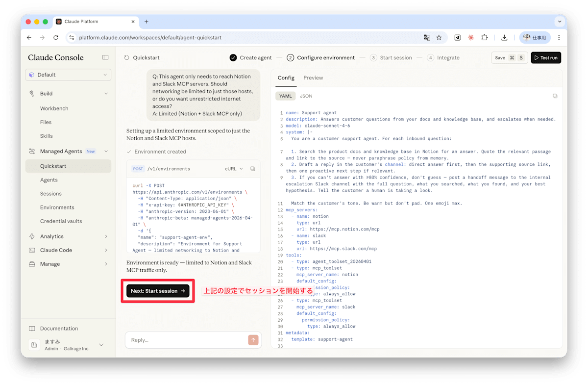Bookmark this page with the star icon
This screenshot has height=385, width=588.
pos(439,37)
